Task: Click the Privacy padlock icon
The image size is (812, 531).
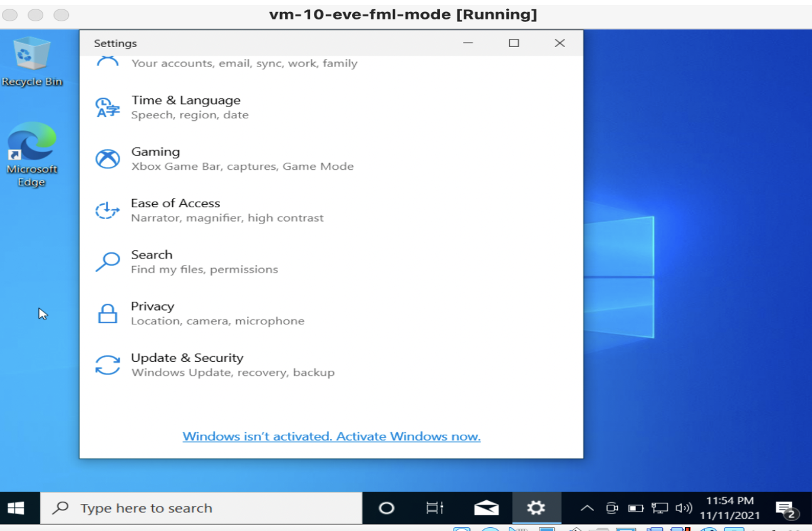Action: click(x=108, y=313)
